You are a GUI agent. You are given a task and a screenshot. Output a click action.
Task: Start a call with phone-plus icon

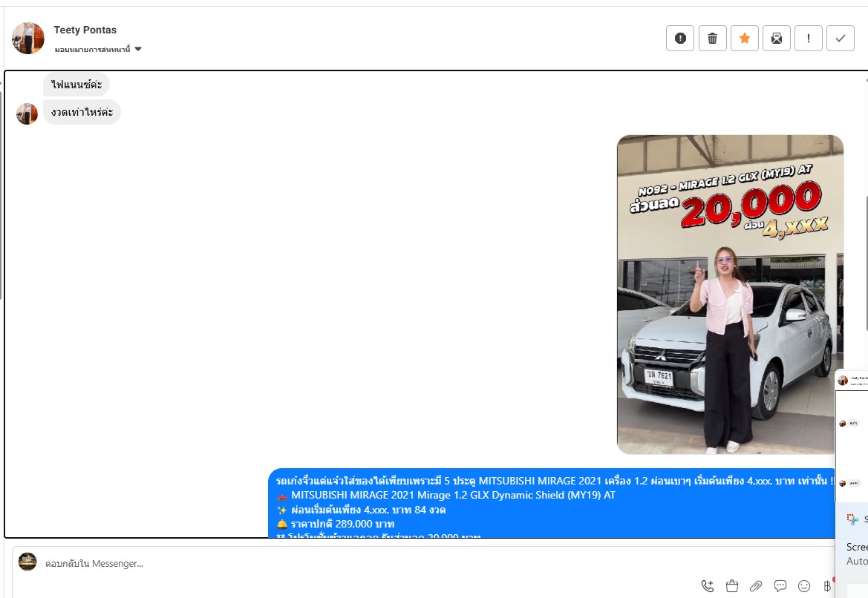pos(708,586)
